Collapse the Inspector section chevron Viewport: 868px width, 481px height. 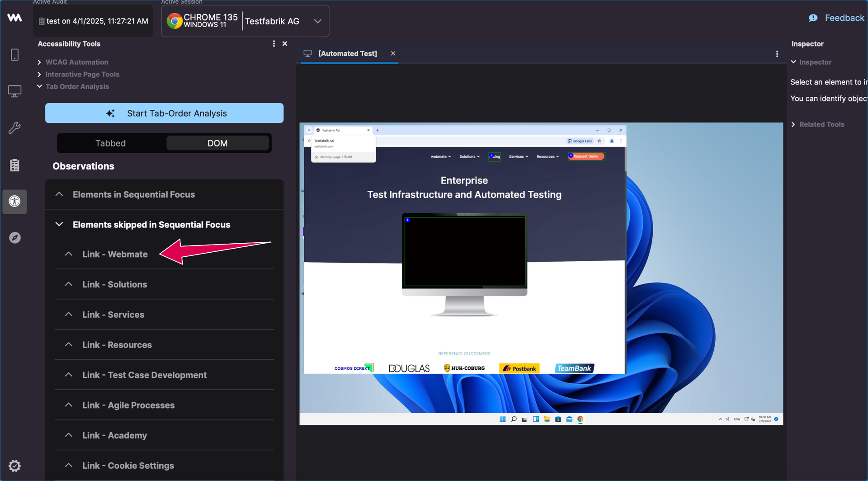pyautogui.click(x=793, y=62)
